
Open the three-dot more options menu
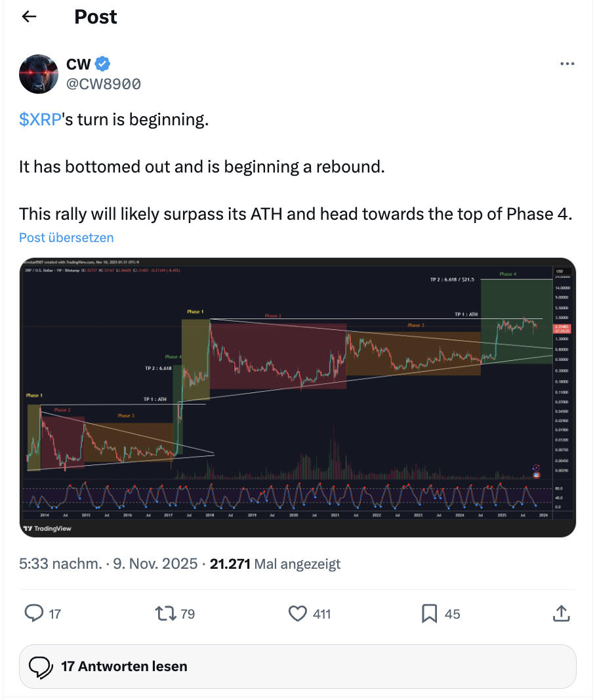point(567,64)
